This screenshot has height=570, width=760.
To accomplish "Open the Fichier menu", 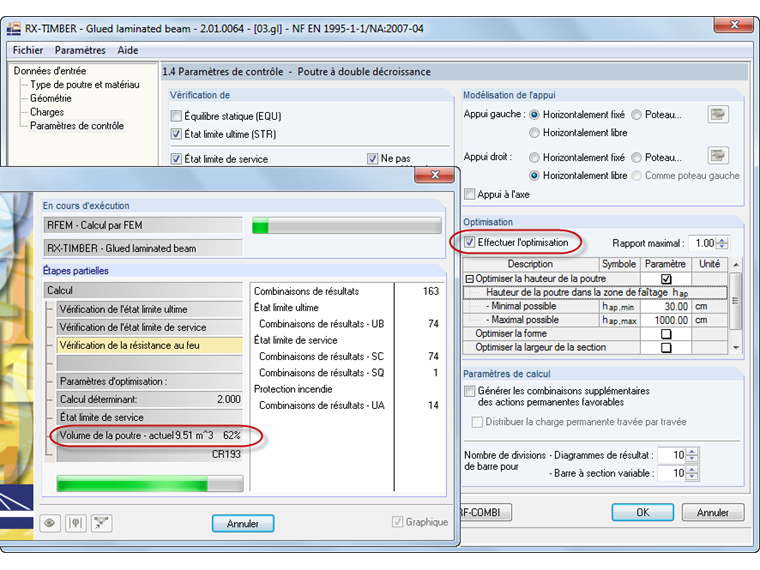I will point(28,50).
